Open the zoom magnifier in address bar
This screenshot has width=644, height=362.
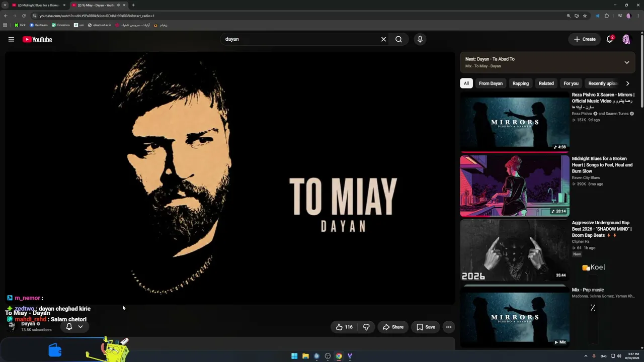pos(569,16)
